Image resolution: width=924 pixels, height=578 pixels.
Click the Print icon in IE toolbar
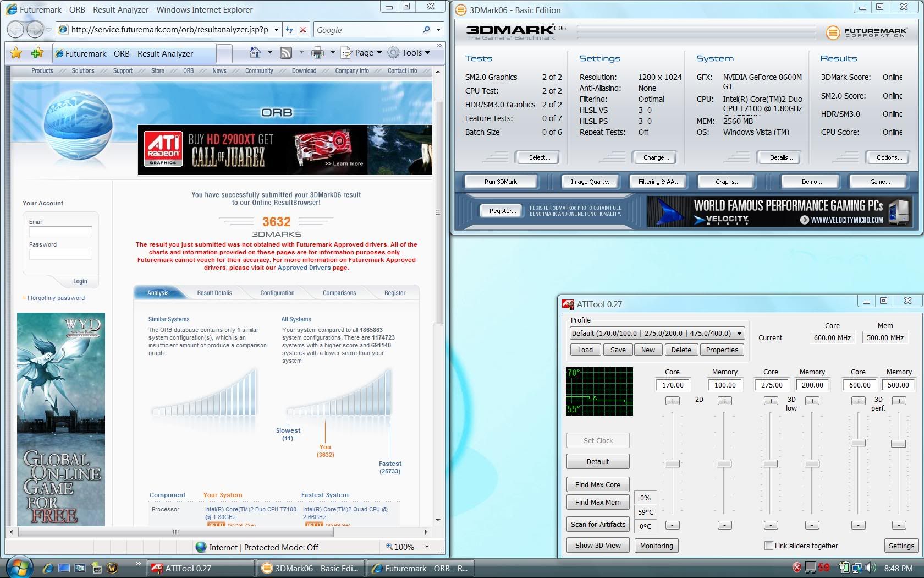(x=317, y=53)
